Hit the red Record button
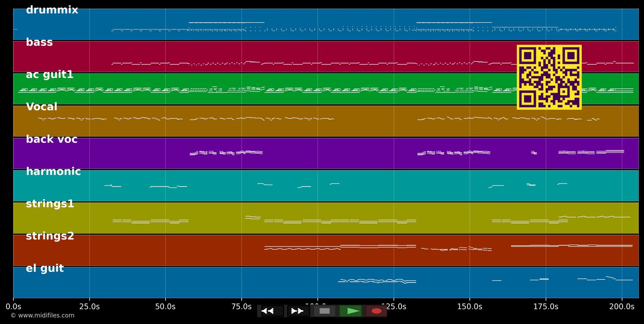644x324 pixels. coord(376,311)
